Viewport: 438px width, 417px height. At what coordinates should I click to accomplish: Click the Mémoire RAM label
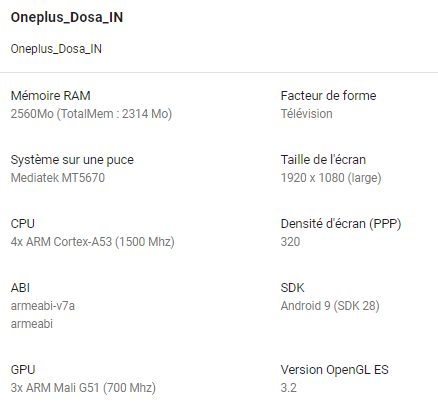tap(50, 96)
